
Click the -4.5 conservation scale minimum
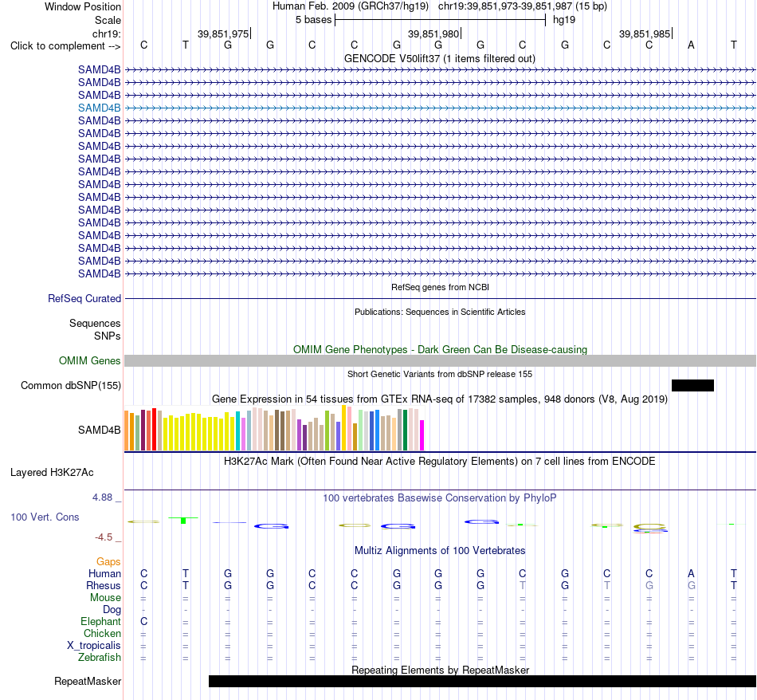pyautogui.click(x=104, y=537)
